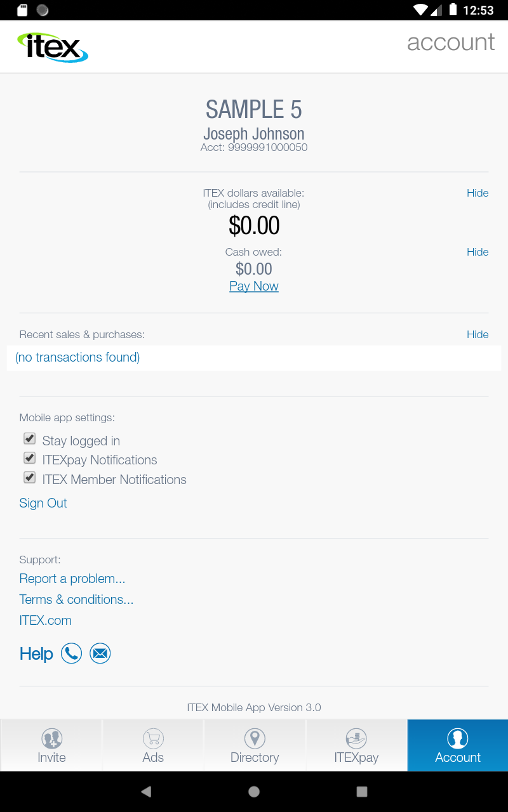Click the no transactions found row
Image resolution: width=508 pixels, height=812 pixels.
point(77,357)
